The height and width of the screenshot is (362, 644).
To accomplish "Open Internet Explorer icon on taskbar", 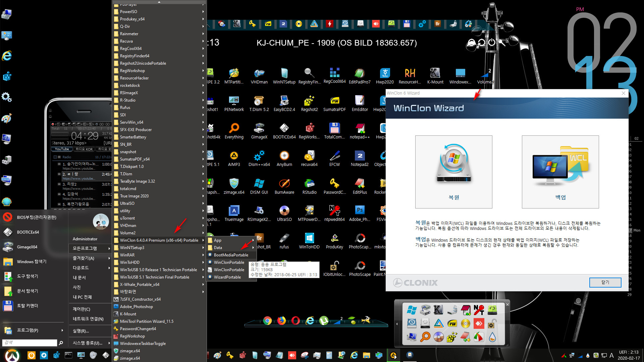I will pos(354,355).
